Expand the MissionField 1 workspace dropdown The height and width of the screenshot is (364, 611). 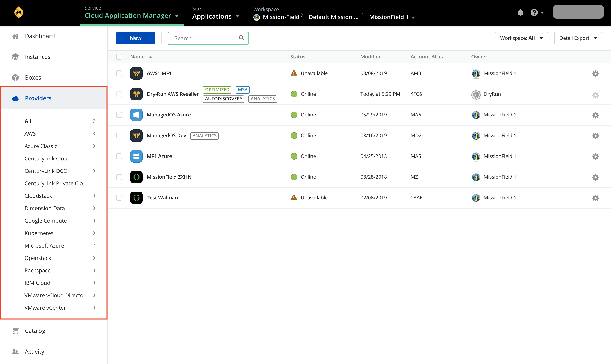click(x=392, y=17)
